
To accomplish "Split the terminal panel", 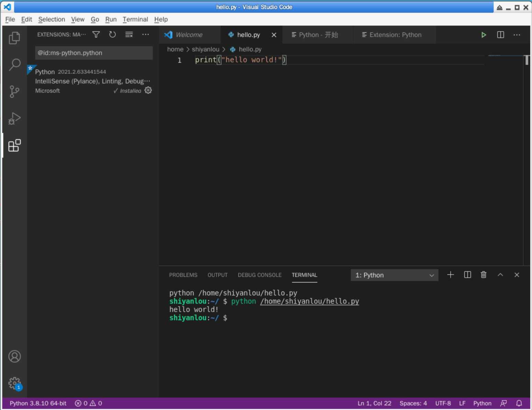I will coord(467,275).
